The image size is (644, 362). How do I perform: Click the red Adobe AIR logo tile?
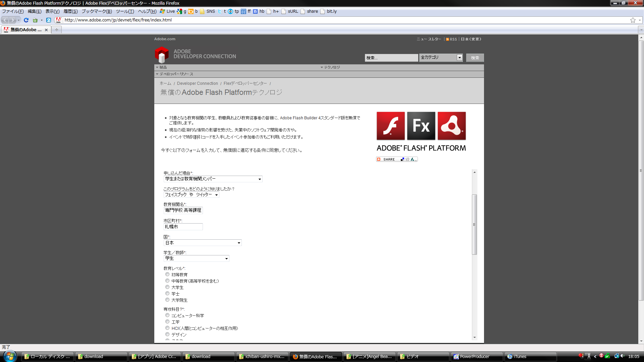tap(451, 126)
